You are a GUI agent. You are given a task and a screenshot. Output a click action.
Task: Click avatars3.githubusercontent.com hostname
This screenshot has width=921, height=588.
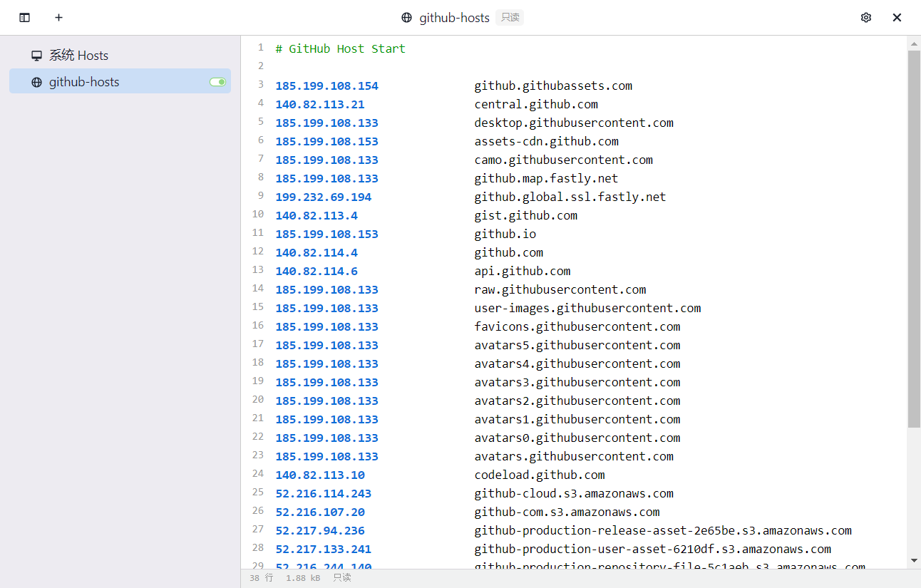(577, 382)
